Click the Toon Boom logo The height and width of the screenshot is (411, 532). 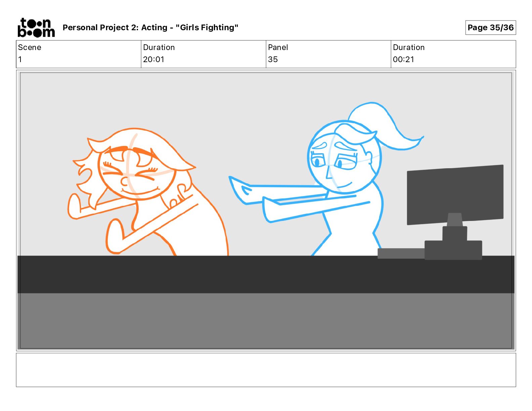[36, 28]
